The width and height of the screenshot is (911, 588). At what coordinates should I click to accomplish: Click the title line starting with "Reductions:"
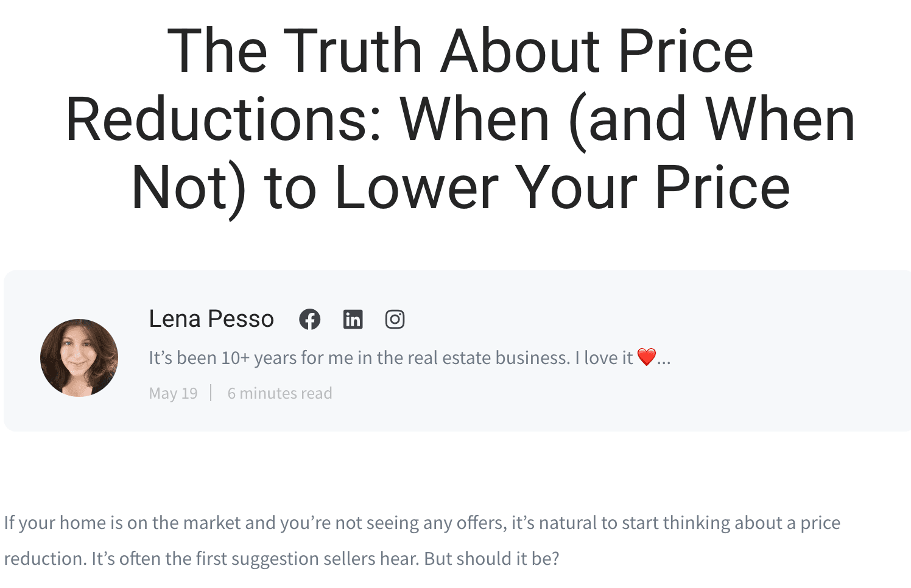[x=460, y=119]
